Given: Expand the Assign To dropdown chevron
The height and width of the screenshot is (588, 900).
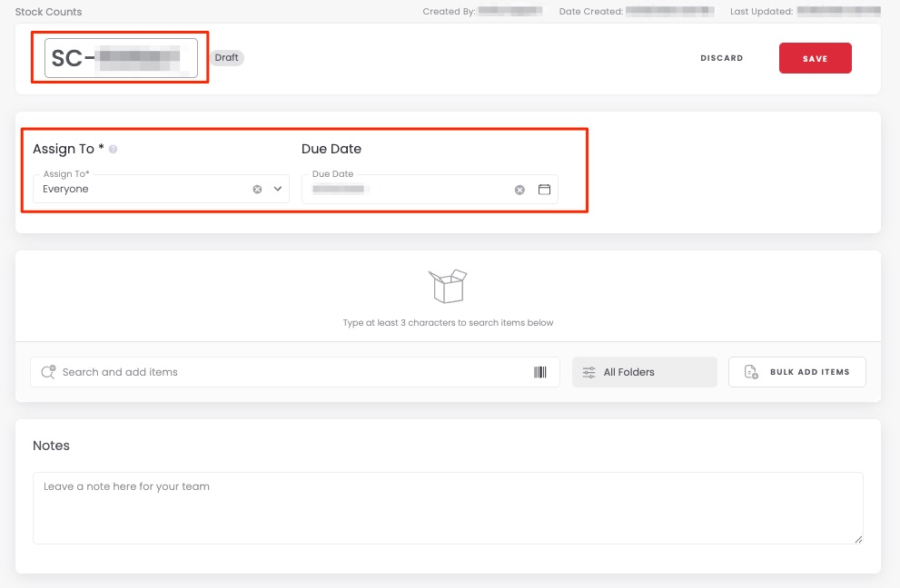Looking at the screenshot, I should click(277, 190).
